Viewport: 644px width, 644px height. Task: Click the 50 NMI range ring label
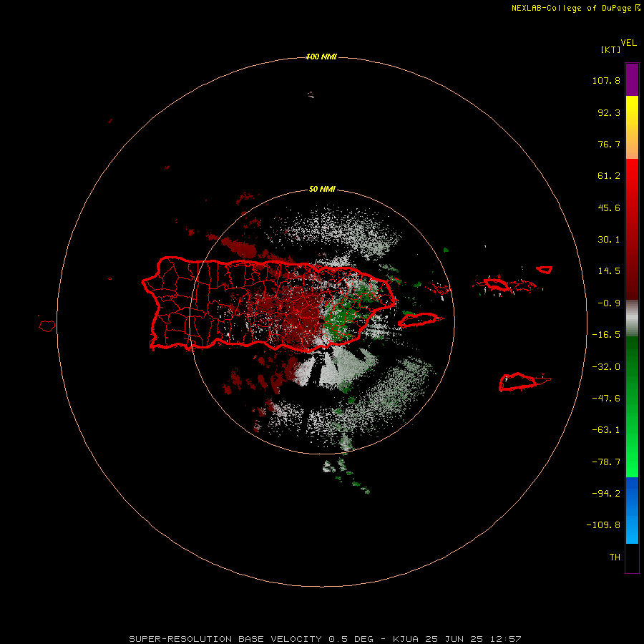point(322,189)
